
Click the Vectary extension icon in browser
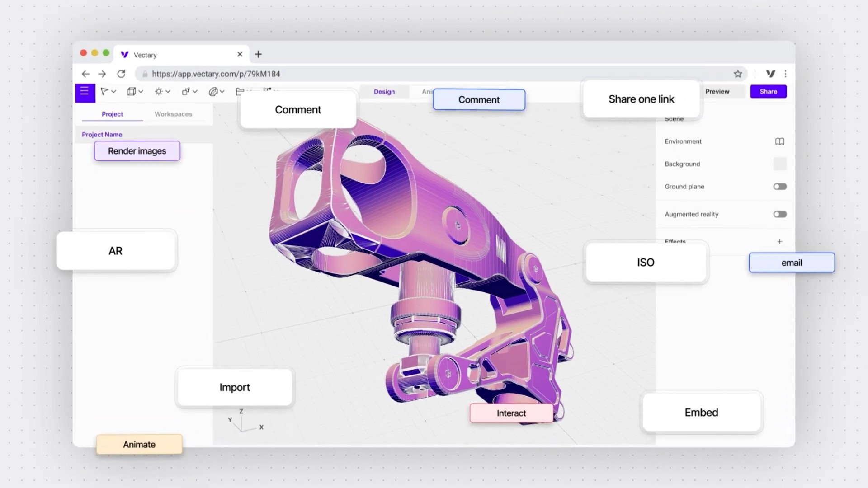[x=770, y=74]
